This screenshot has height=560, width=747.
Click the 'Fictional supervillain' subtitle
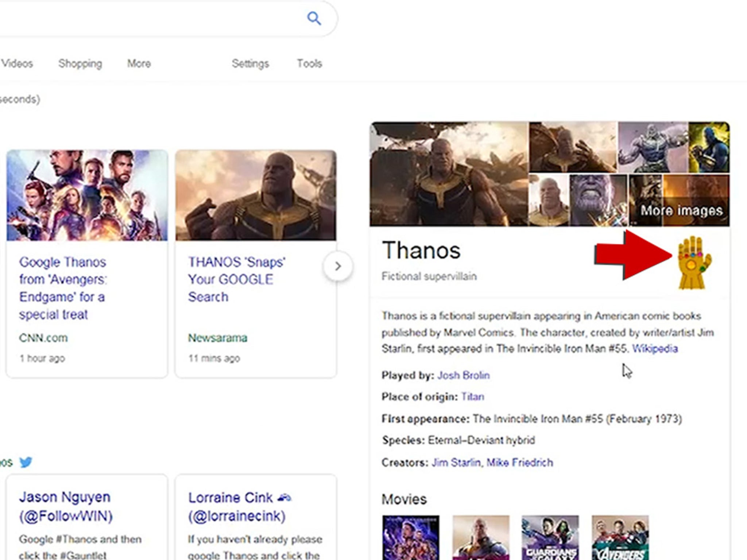tap(429, 276)
